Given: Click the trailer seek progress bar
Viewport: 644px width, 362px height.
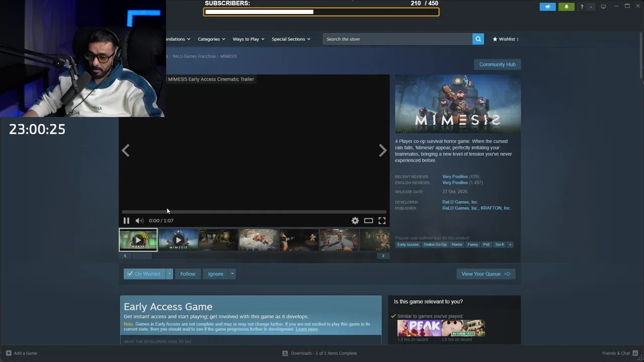Looking at the screenshot, I should 254,212.
